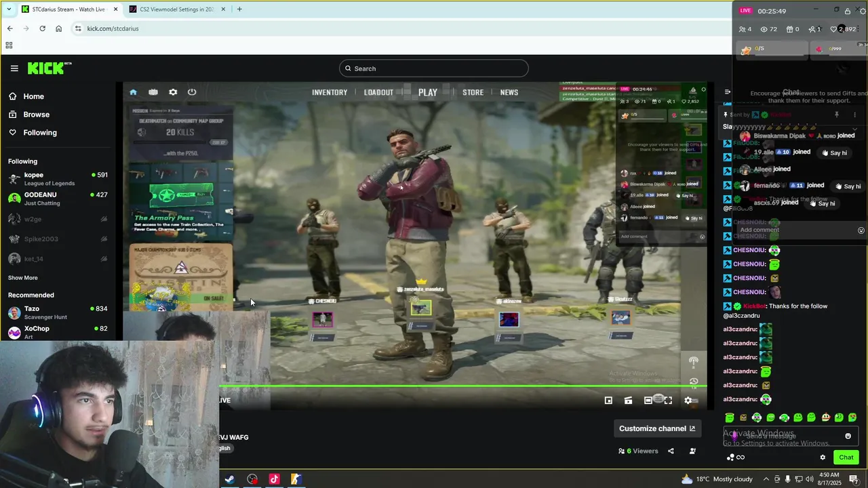Click the green Chat send button
Screen dimensions: 868x488
[x=846, y=457]
